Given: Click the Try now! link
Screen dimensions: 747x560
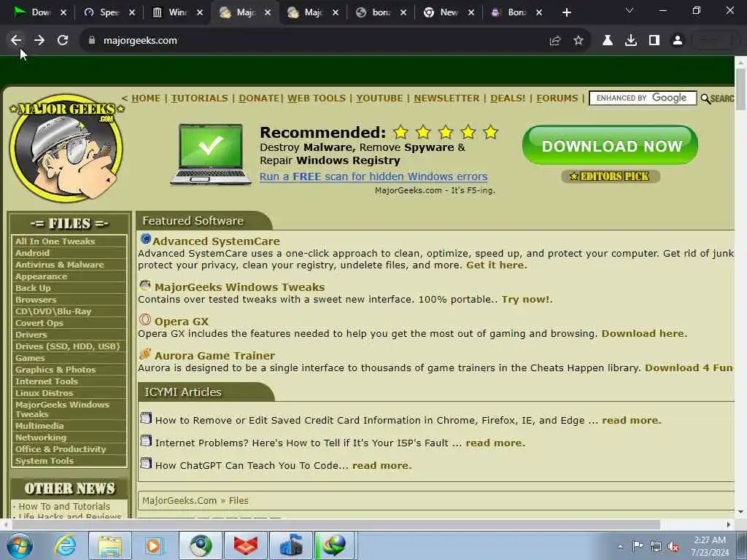Looking at the screenshot, I should 525,300.
